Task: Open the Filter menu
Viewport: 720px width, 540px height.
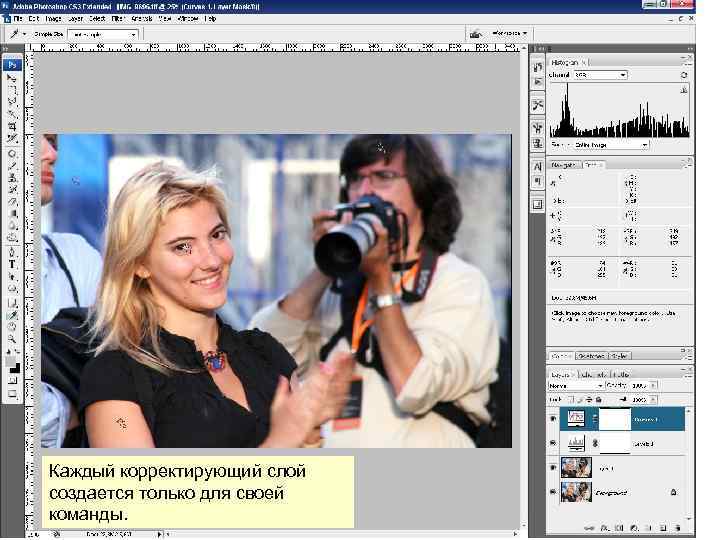Action: (x=118, y=19)
